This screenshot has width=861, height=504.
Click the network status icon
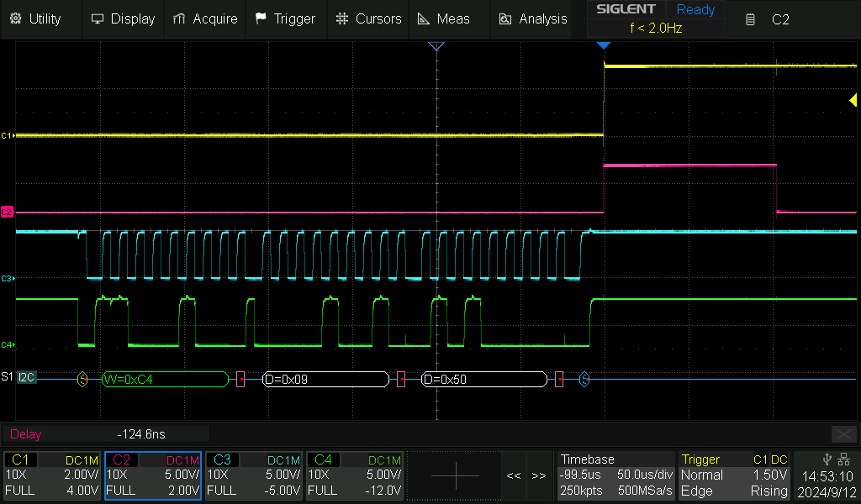tap(844, 459)
